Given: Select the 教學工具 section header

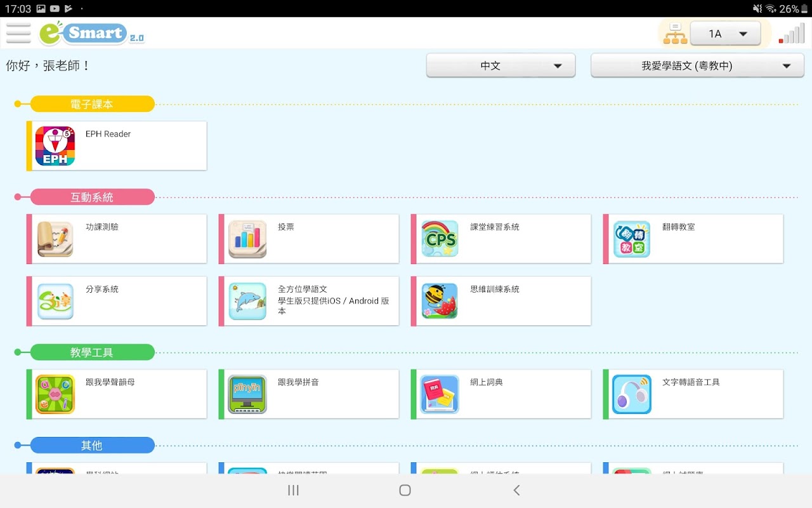Looking at the screenshot, I should [92, 352].
